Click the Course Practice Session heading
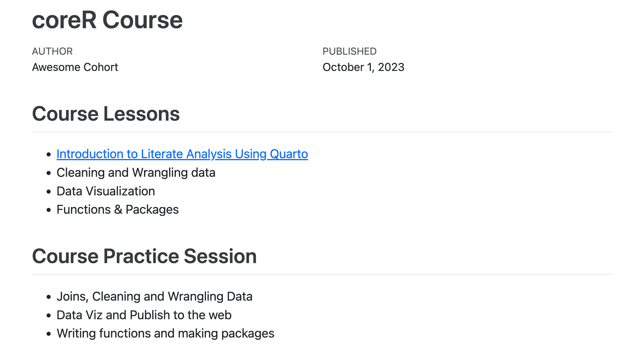 coord(144,256)
